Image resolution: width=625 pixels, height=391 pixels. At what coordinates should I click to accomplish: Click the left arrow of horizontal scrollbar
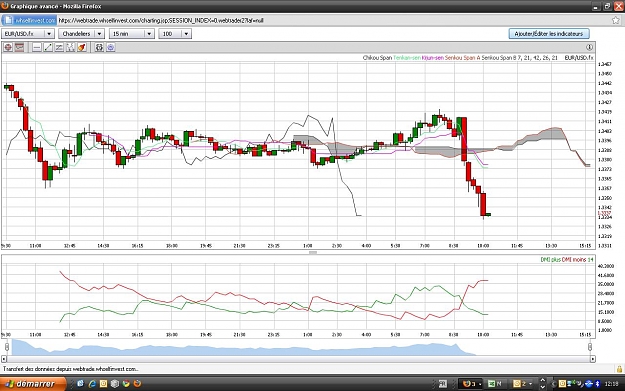click(x=4, y=359)
